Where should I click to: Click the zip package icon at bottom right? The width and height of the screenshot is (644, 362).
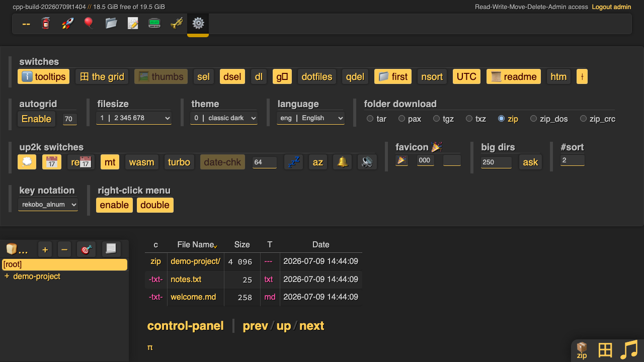582,350
